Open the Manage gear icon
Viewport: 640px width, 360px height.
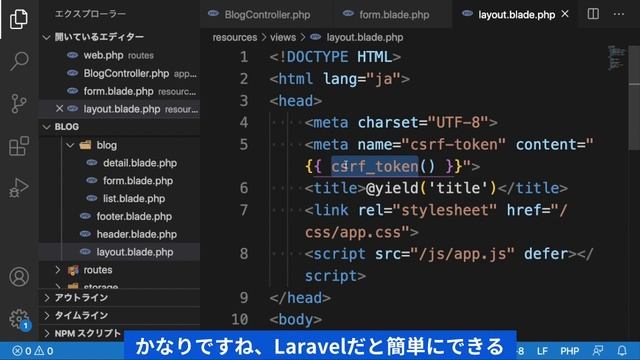(x=19, y=319)
